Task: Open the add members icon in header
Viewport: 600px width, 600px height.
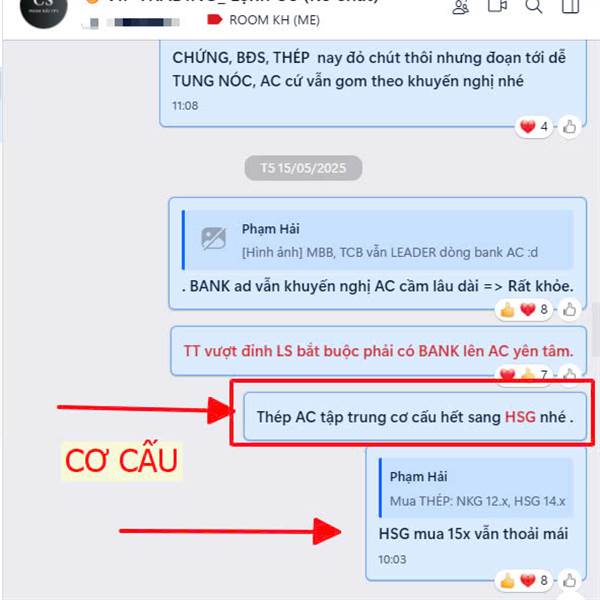Action: tap(460, 7)
